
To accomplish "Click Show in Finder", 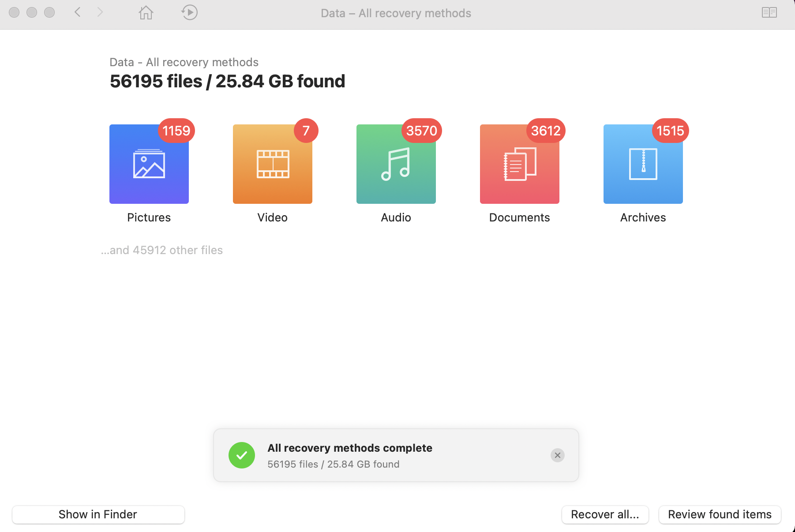I will [x=98, y=514].
